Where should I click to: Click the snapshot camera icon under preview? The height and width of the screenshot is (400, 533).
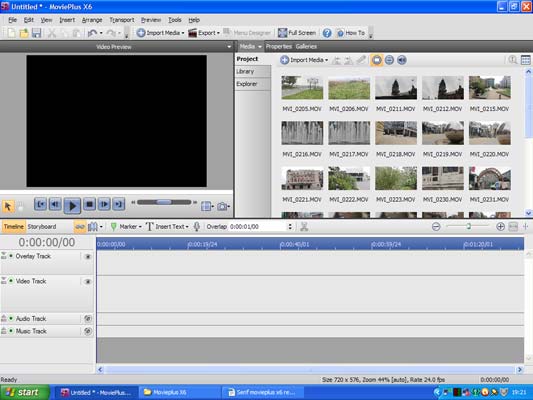click(x=222, y=206)
